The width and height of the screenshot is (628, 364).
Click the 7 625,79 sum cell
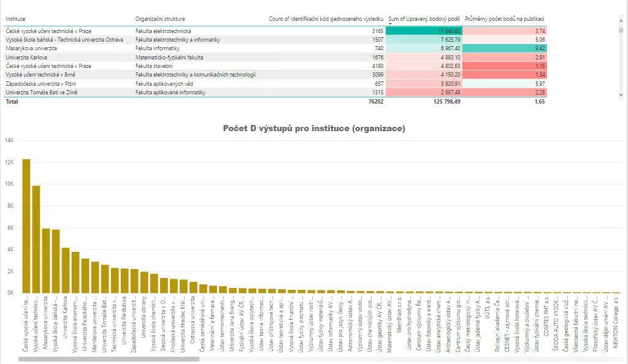tap(424, 40)
